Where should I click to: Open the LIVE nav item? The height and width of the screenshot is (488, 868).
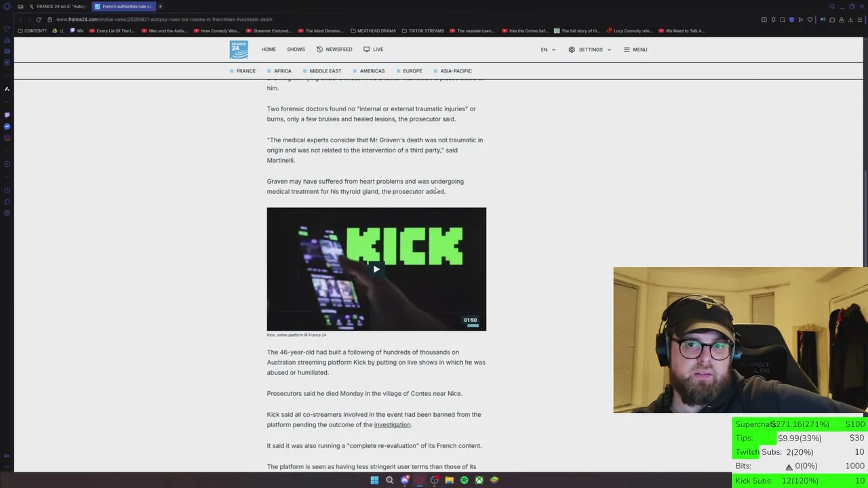pyautogui.click(x=374, y=49)
